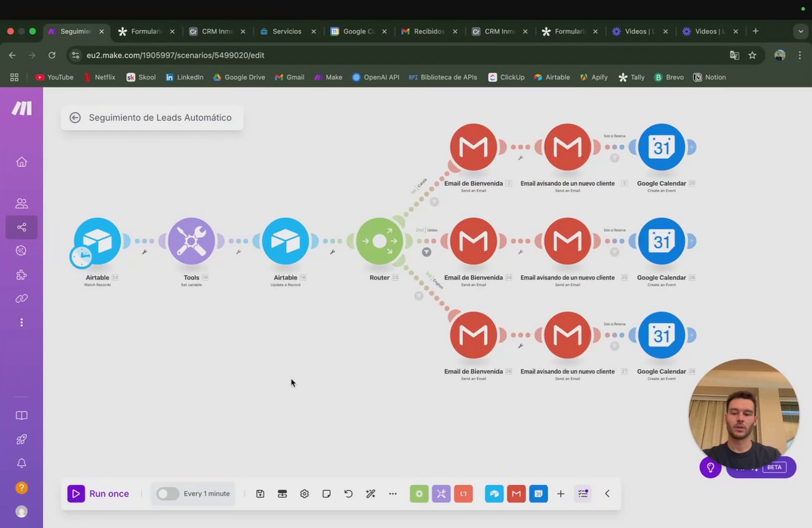The width and height of the screenshot is (812, 528).
Task: Open the filter on the 2nd route
Action: point(426,252)
